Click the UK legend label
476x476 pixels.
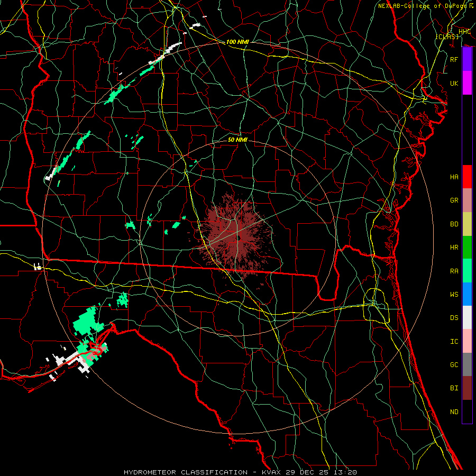tap(454, 83)
